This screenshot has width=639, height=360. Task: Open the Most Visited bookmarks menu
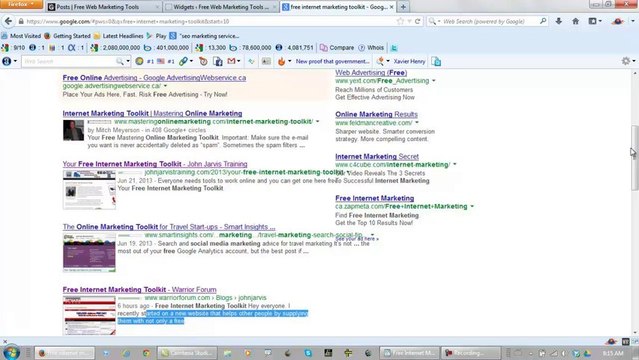click(x=21, y=36)
